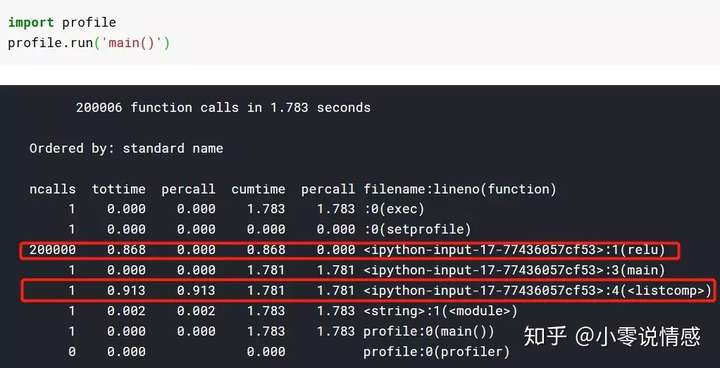Viewport: 720px width, 368px height.
Task: Click the filename:lineno(function) column header
Action: click(x=460, y=189)
